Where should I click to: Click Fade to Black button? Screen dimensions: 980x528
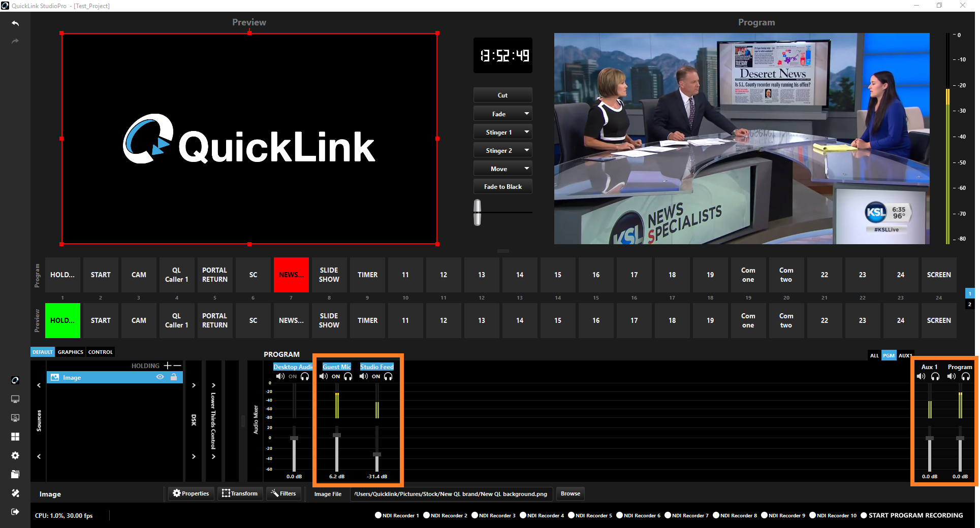tap(503, 186)
